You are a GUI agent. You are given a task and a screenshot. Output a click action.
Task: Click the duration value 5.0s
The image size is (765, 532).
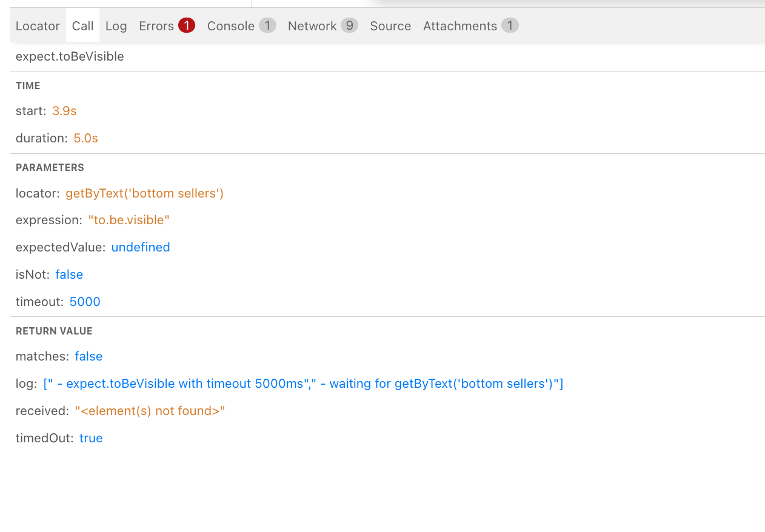pyautogui.click(x=85, y=138)
